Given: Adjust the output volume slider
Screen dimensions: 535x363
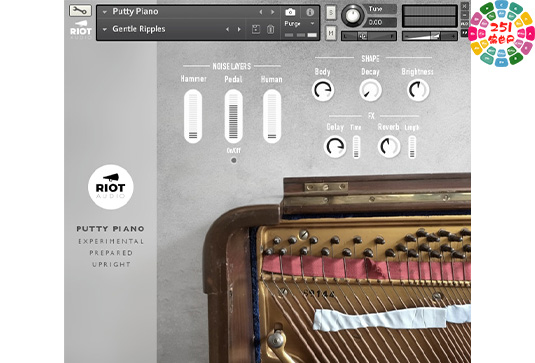Looking at the screenshot, I should [430, 36].
